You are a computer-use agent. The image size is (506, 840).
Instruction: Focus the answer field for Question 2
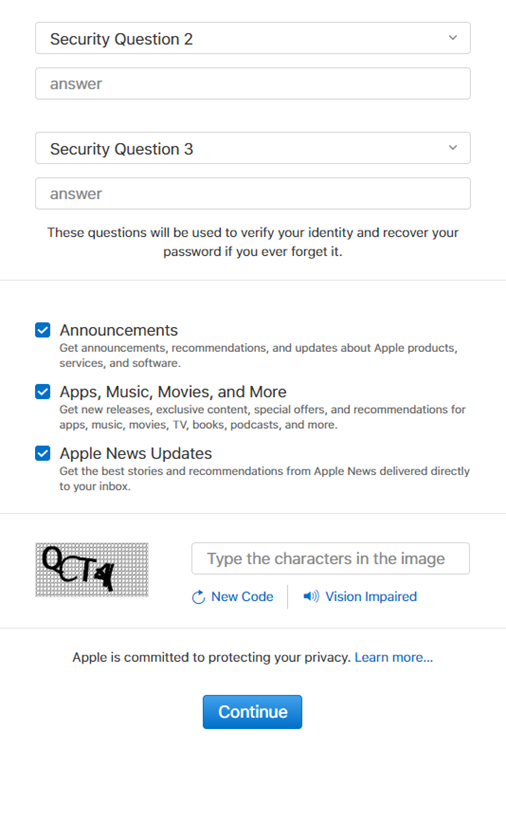pyautogui.click(x=253, y=84)
